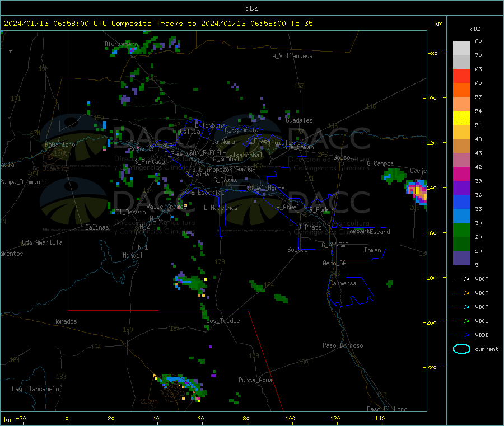Pick the dark green 10–20 dBZ swatch
The image size is (504, 426).
461,244
